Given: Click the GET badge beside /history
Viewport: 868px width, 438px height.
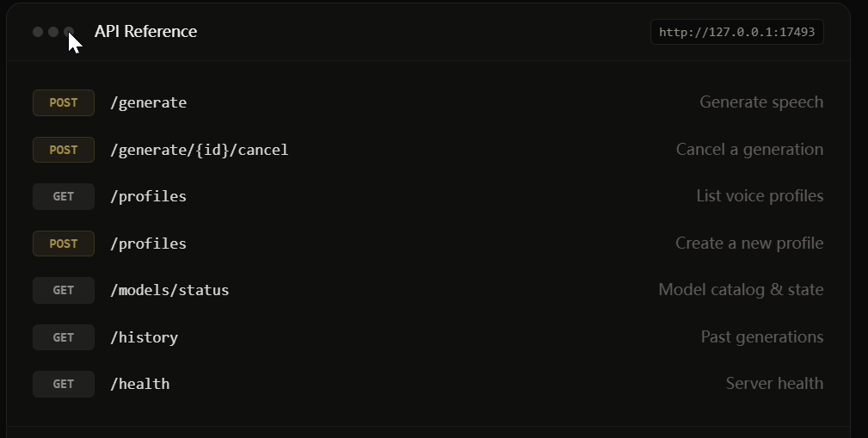Looking at the screenshot, I should click(63, 337).
